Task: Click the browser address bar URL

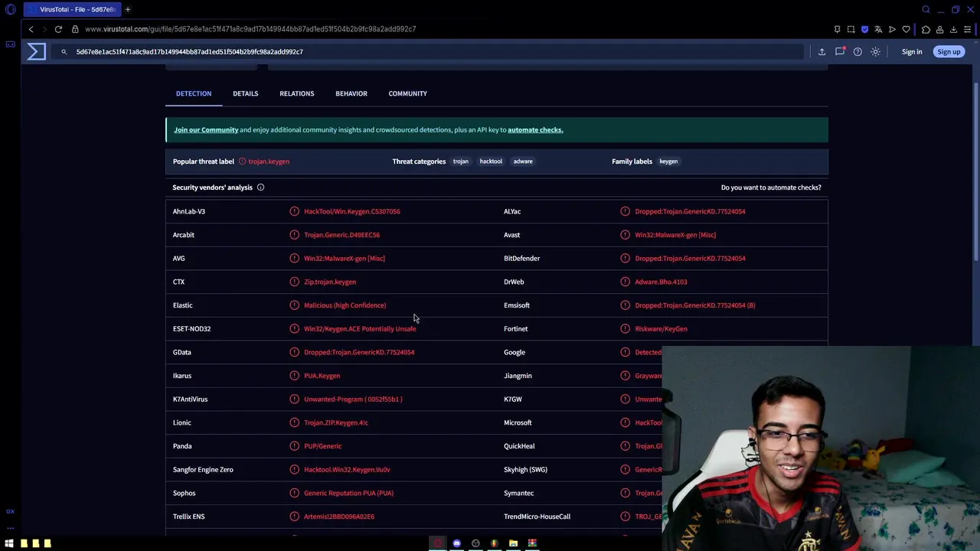Action: pos(250,29)
